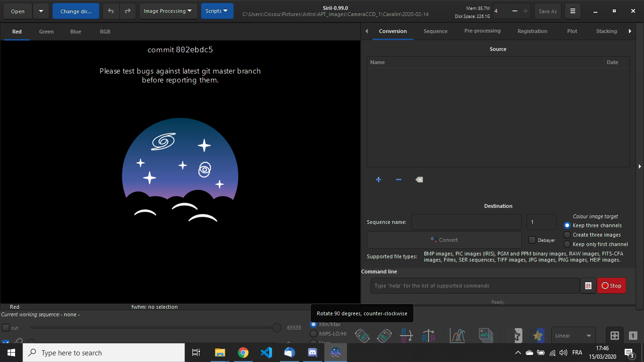Select the Create three images option

coord(567,235)
